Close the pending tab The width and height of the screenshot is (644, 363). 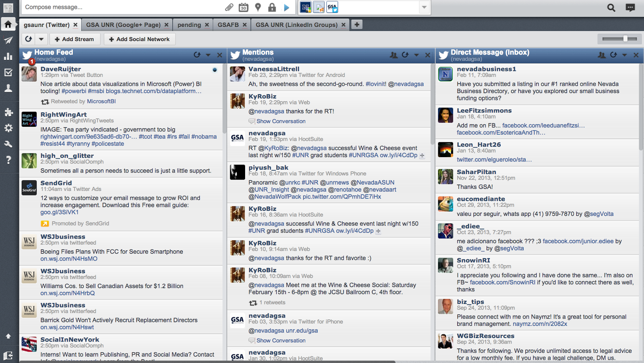[207, 25]
